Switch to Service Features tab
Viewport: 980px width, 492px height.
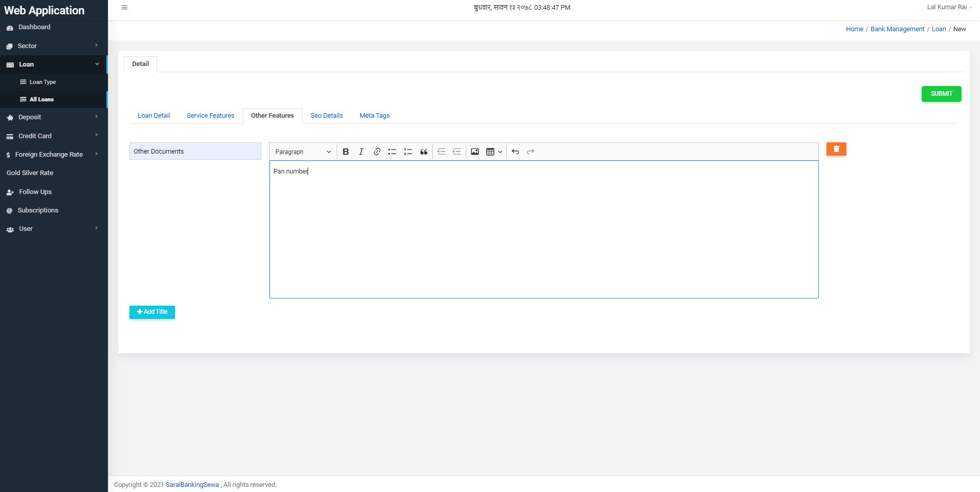[210, 116]
